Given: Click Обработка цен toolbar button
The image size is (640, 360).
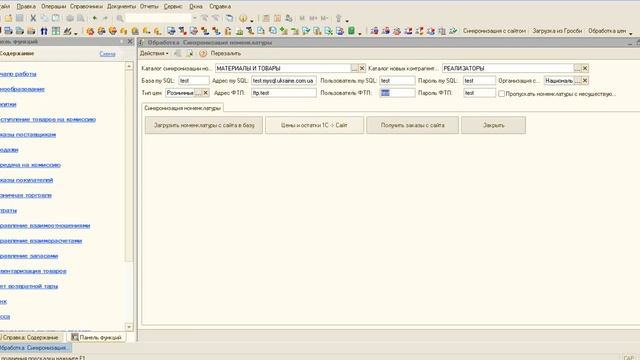Looking at the screenshot, I should click(607, 31).
